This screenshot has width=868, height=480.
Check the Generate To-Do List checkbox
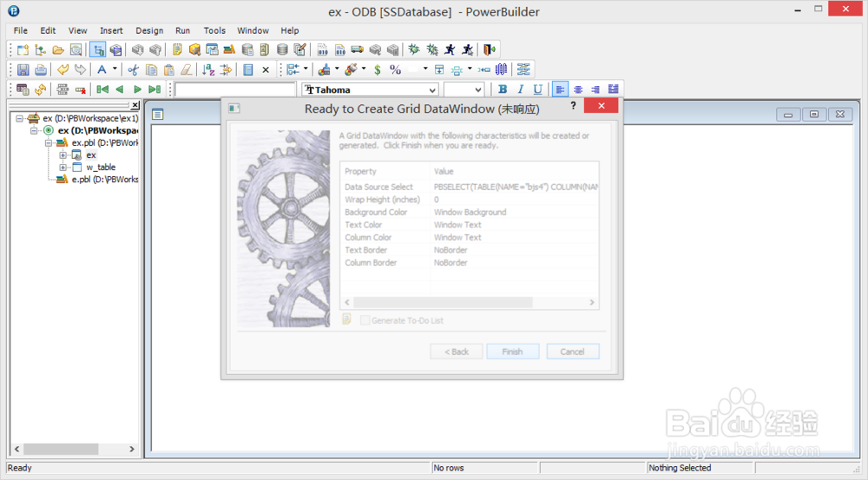pos(365,320)
